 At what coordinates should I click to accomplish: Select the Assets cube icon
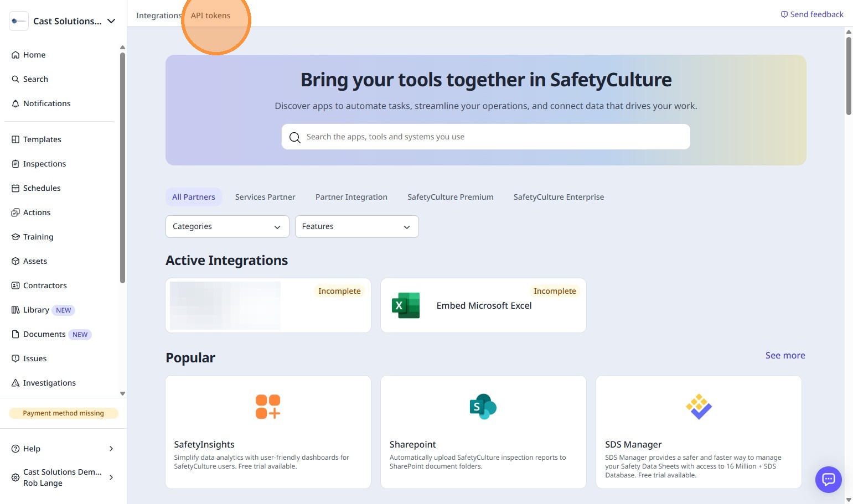[x=15, y=261]
